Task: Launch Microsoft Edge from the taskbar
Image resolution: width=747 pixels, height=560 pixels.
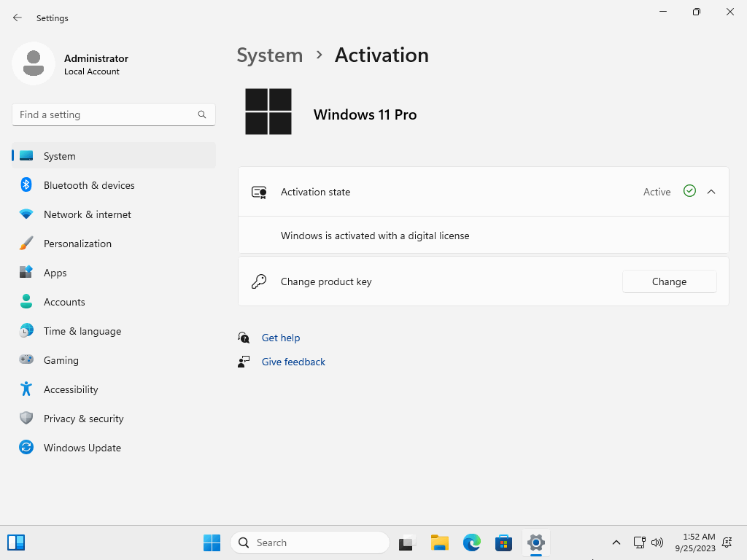Action: 472,542
